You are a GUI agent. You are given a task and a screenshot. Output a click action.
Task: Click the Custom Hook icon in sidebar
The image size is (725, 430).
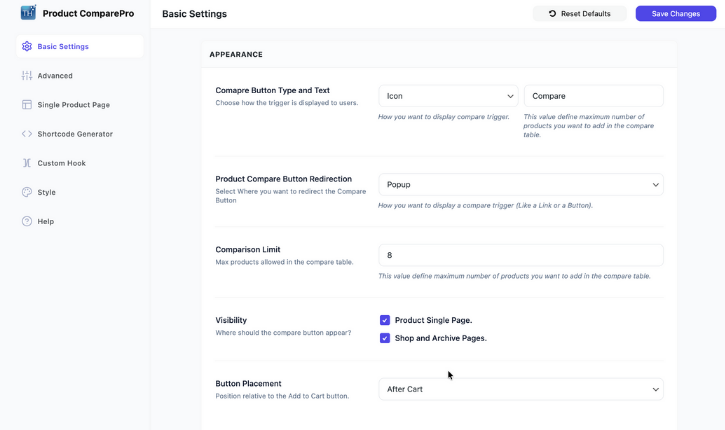click(27, 163)
